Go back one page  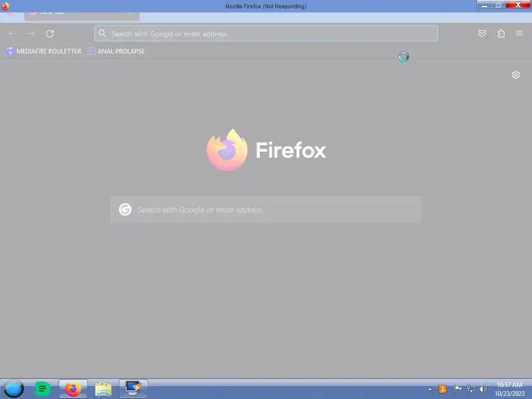[x=12, y=34]
